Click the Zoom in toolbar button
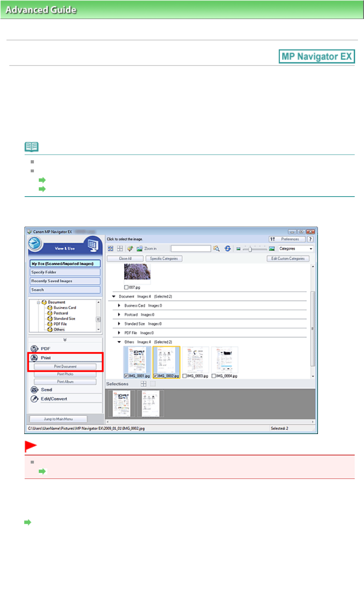This screenshot has height=595, width=364. pos(147,249)
